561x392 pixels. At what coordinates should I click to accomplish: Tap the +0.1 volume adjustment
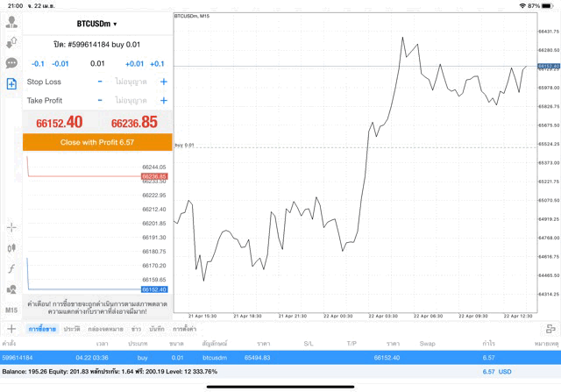(x=157, y=63)
